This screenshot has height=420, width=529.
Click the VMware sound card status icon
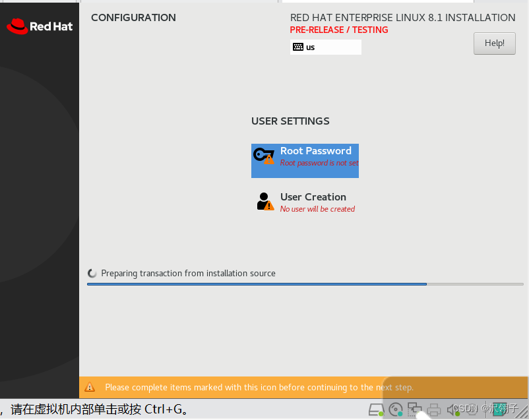(x=453, y=409)
